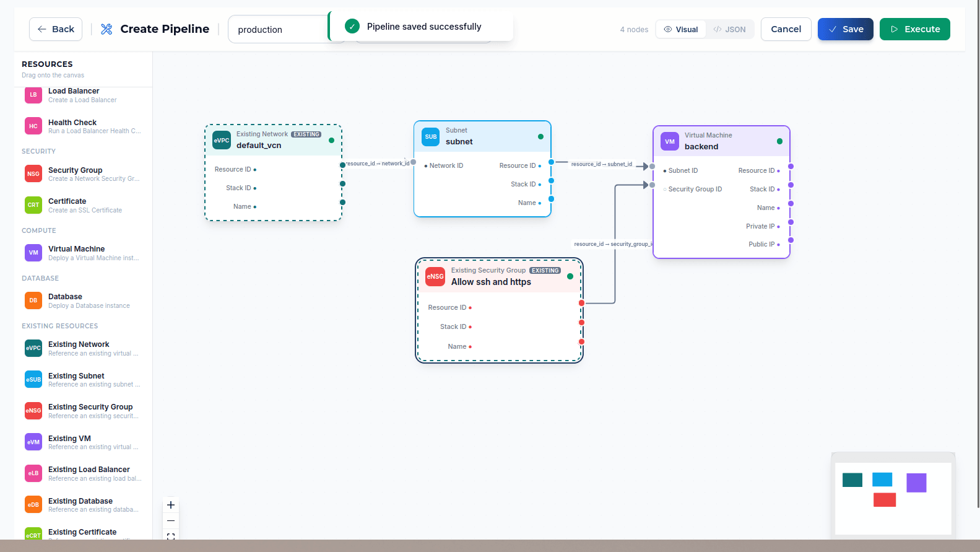Click the subnet node Network ID input port
This screenshot has height=552, width=980.
tap(414, 162)
